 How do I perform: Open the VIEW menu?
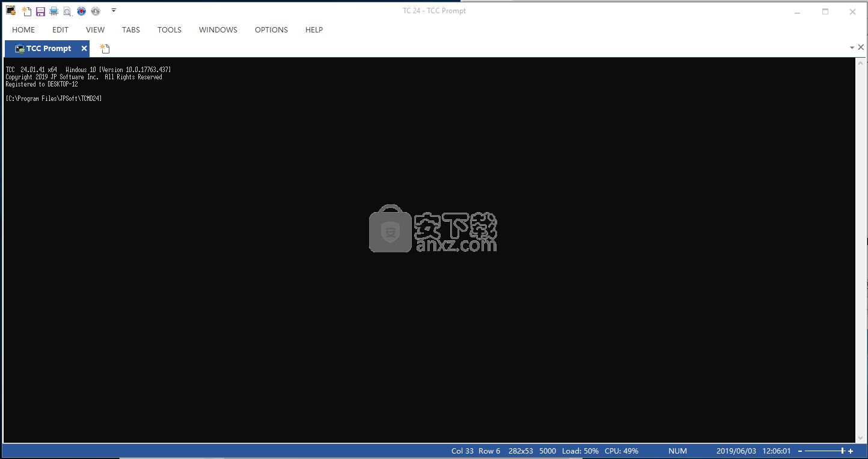pos(95,29)
